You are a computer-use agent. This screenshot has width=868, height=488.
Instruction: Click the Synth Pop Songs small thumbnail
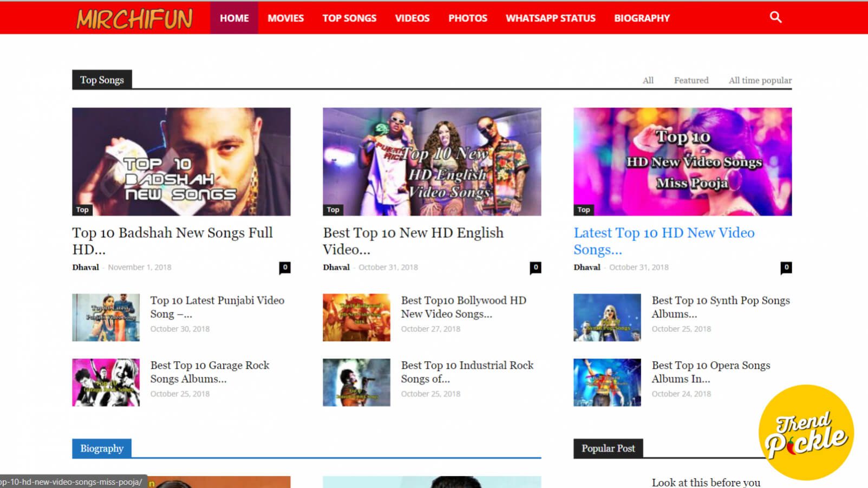tap(607, 317)
